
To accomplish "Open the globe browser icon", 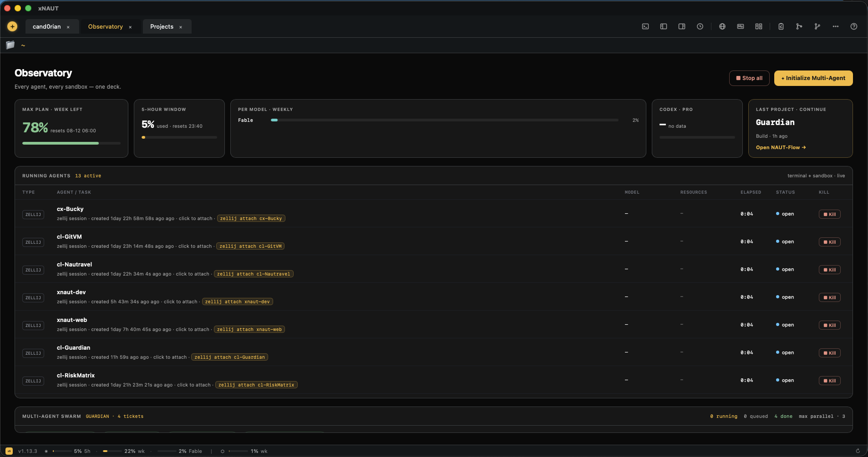I will pos(722,26).
